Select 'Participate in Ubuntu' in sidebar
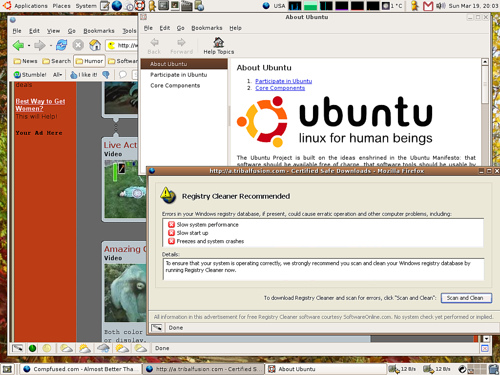The width and height of the screenshot is (500, 375). coord(179,75)
